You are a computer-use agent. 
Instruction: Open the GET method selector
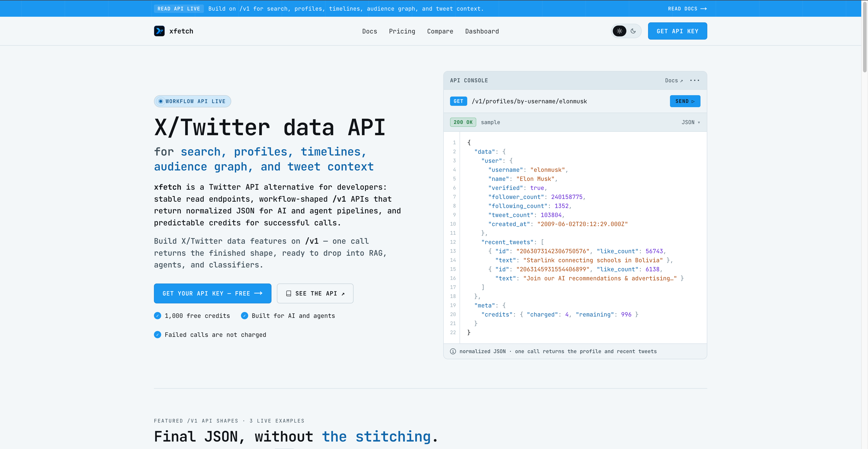(458, 101)
